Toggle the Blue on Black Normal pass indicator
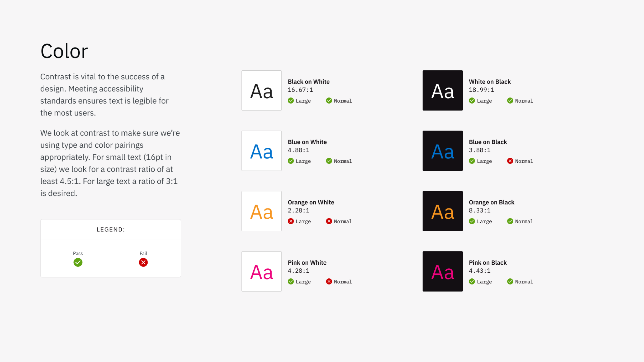This screenshot has height=362, width=644. (510, 161)
